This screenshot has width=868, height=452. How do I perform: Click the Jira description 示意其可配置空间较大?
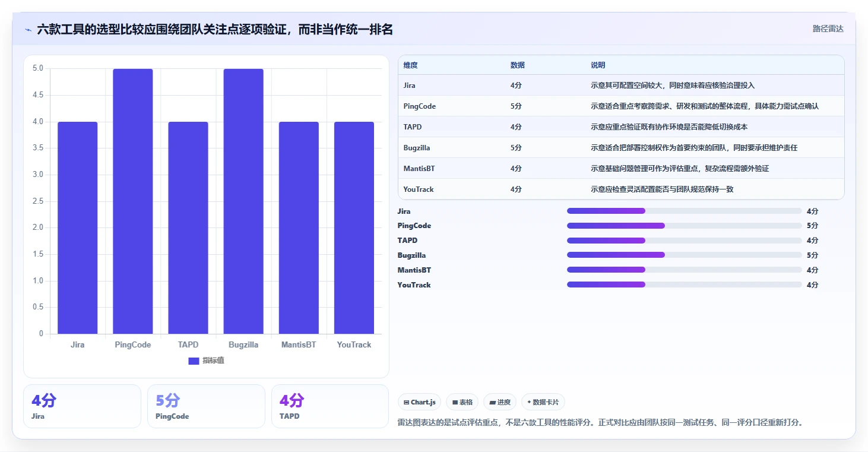[673, 86]
